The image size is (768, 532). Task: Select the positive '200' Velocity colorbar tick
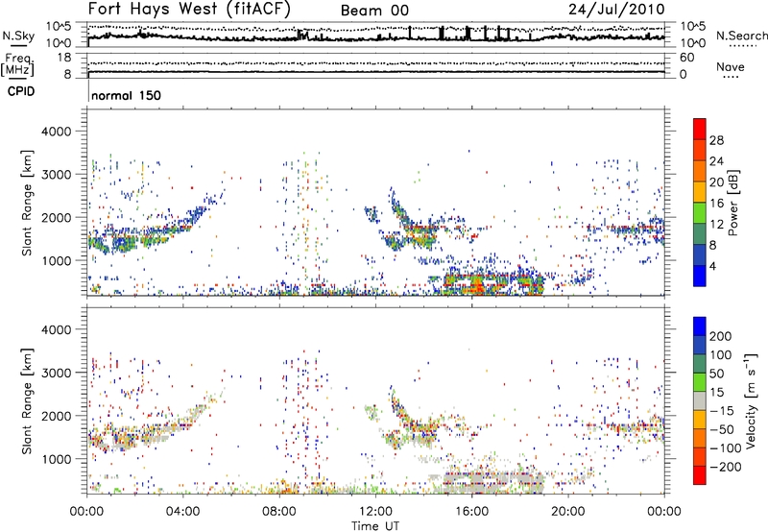(x=721, y=336)
